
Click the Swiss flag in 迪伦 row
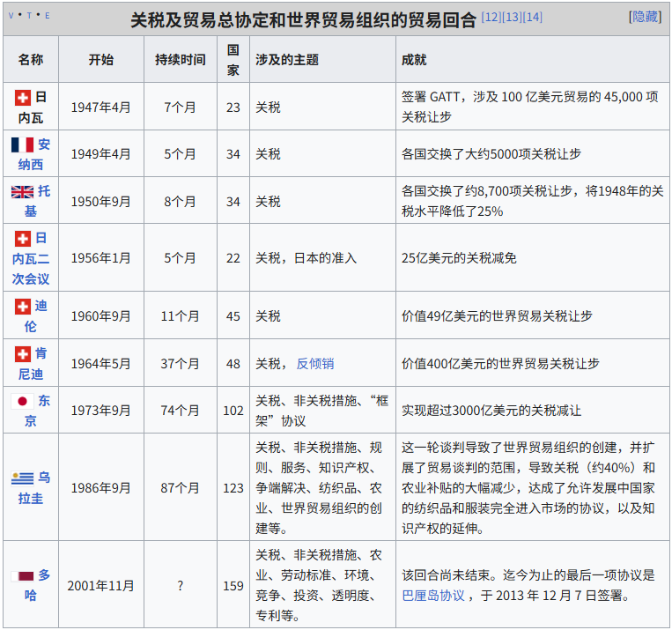23,307
